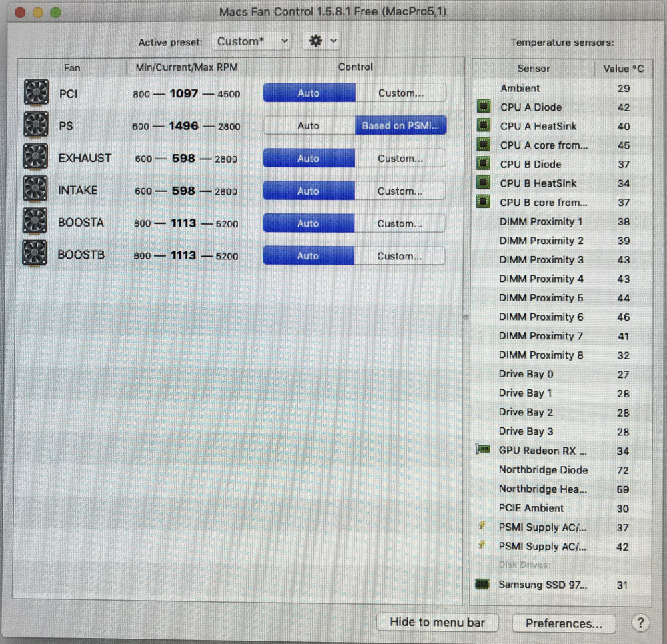Set BOOSTA fan to Auto
The height and width of the screenshot is (644, 667).
(308, 223)
